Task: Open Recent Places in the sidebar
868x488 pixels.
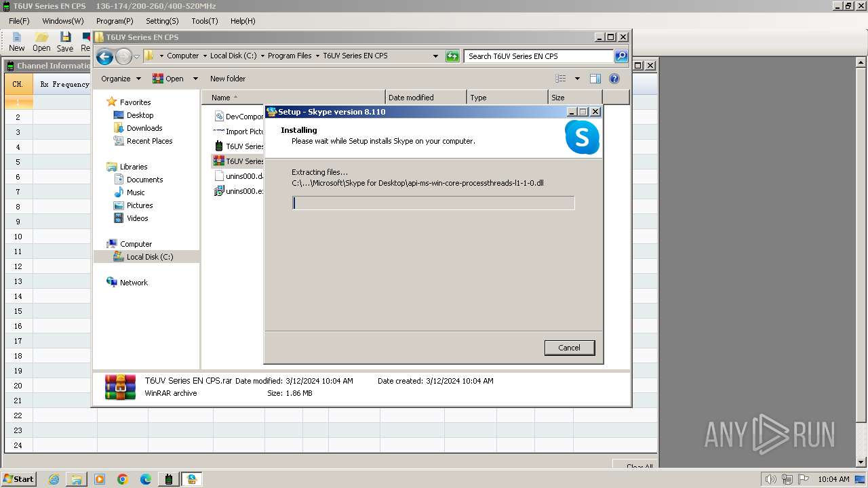Action: click(149, 141)
